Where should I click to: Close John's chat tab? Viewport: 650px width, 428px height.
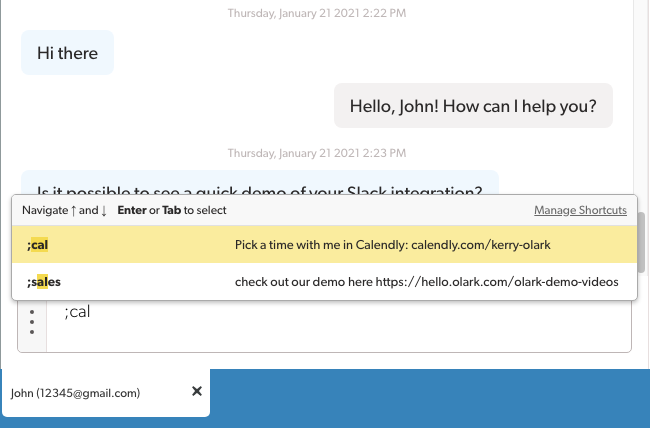coord(196,392)
